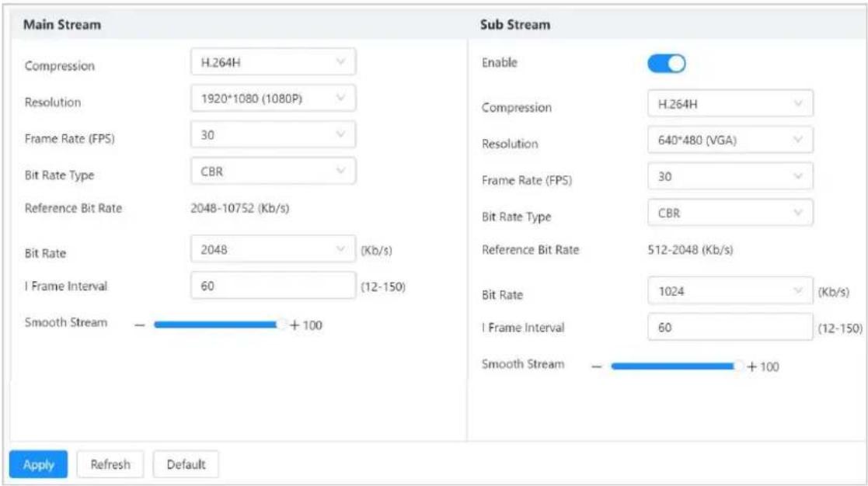Open Main Stream Bit Rate 2048 dropdown
The height and width of the screenshot is (486, 868).
[x=273, y=249]
